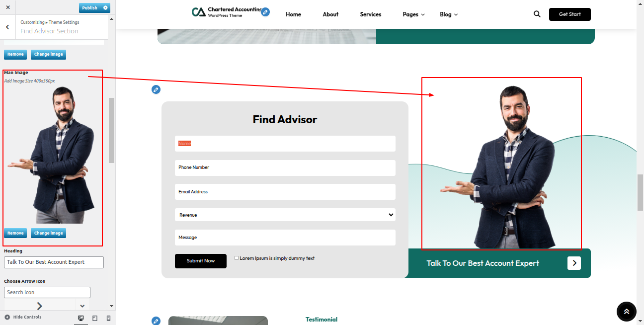Image resolution: width=644 pixels, height=325 pixels.
Task: Expand the arrow icon chooser dropdown
Action: (x=82, y=306)
